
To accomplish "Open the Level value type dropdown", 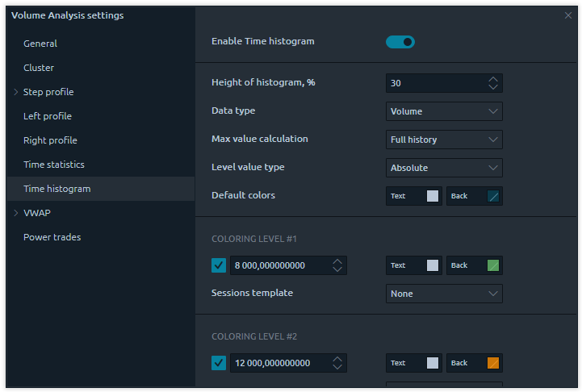I will [x=444, y=168].
